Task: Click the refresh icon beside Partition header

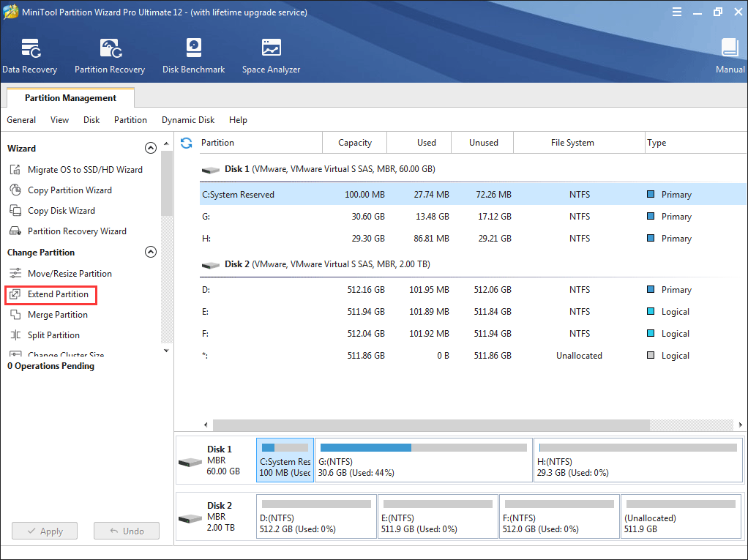Action: [x=187, y=143]
